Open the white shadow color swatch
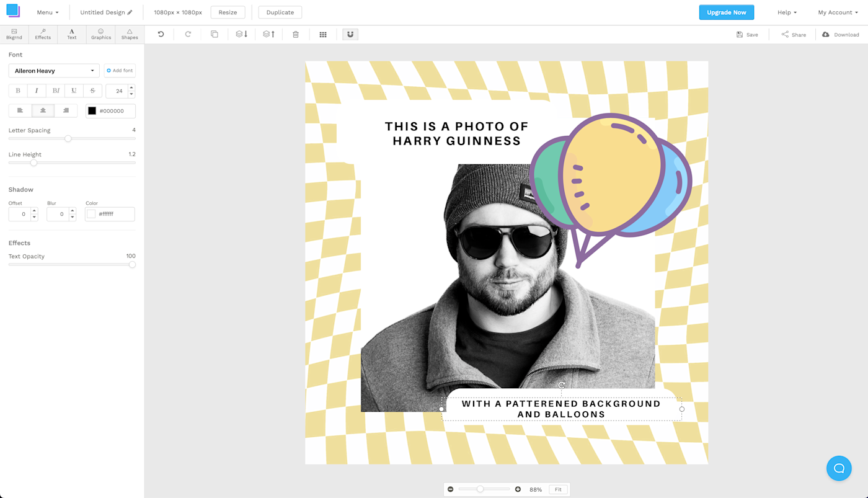This screenshot has width=868, height=498. coord(91,214)
